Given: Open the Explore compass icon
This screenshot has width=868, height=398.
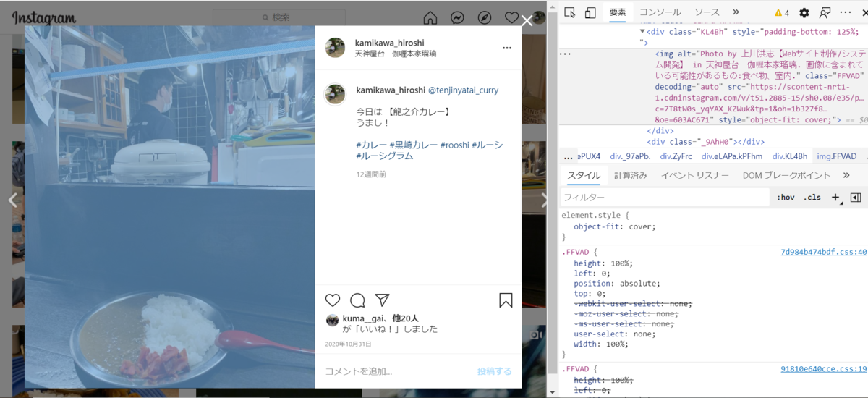Looking at the screenshot, I should (485, 17).
